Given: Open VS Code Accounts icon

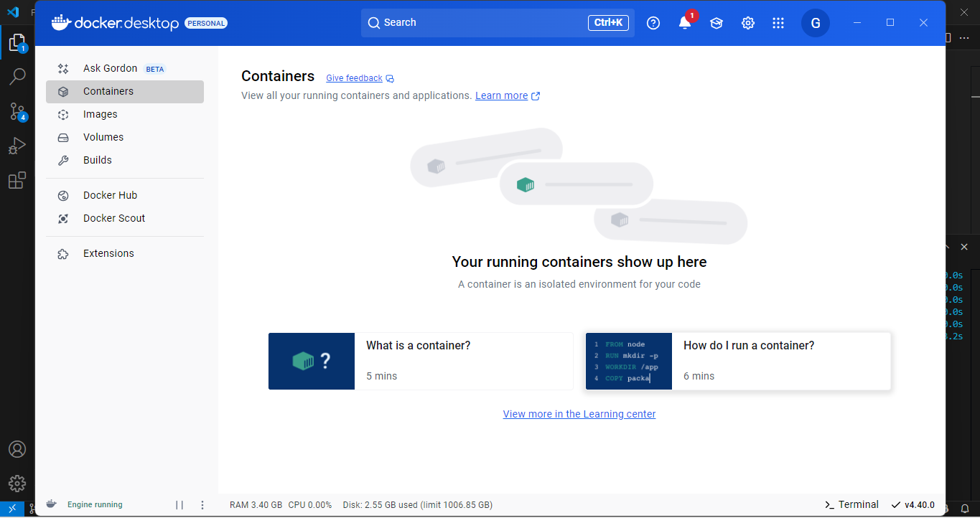Looking at the screenshot, I should [x=17, y=449].
